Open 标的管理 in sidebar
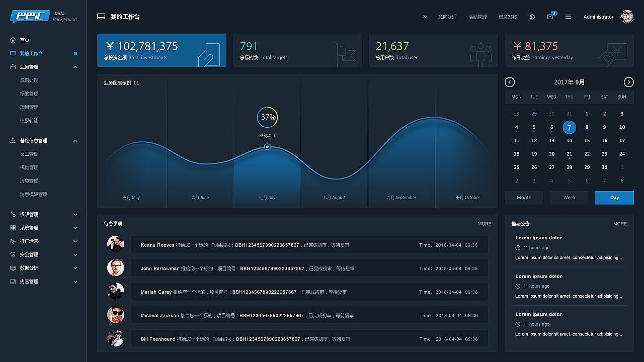This screenshot has width=644, height=362. click(29, 94)
